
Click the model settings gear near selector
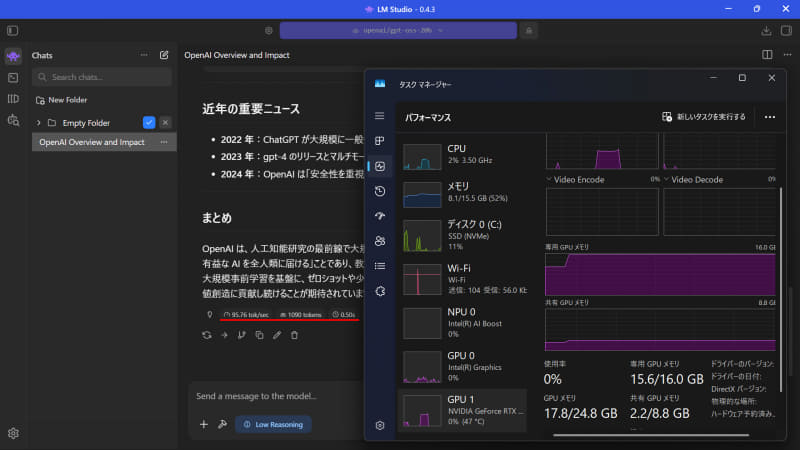tap(269, 31)
